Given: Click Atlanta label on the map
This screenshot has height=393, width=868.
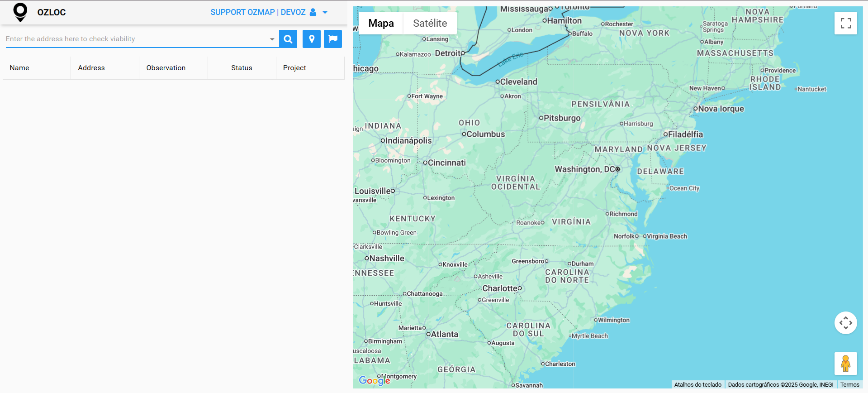Looking at the screenshot, I should tap(445, 334).
